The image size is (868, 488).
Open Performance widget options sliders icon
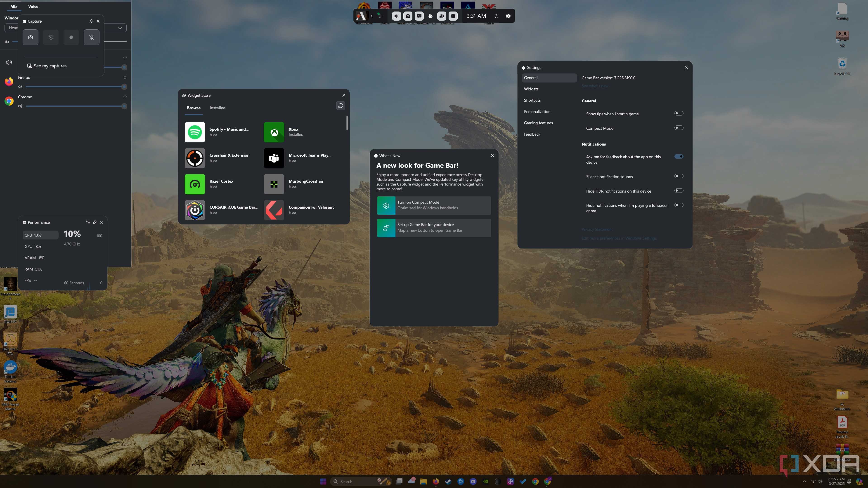pyautogui.click(x=88, y=222)
